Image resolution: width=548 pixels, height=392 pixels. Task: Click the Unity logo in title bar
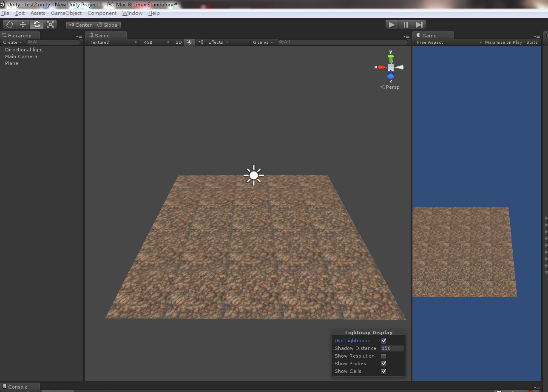3,4
